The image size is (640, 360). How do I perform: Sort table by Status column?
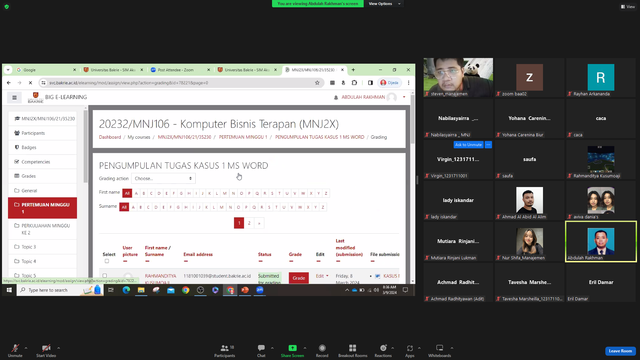[x=264, y=254]
